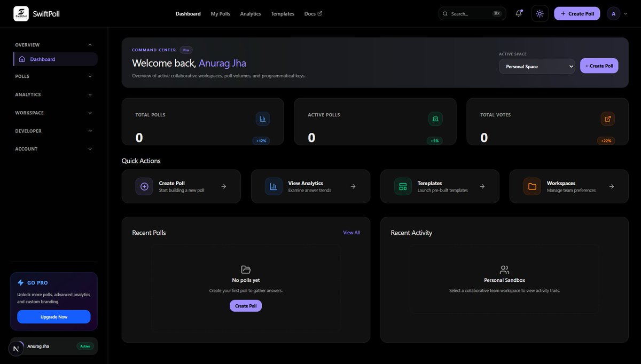641x364 pixels.
Task: Click the Active status badge
Action: pyautogui.click(x=85, y=346)
